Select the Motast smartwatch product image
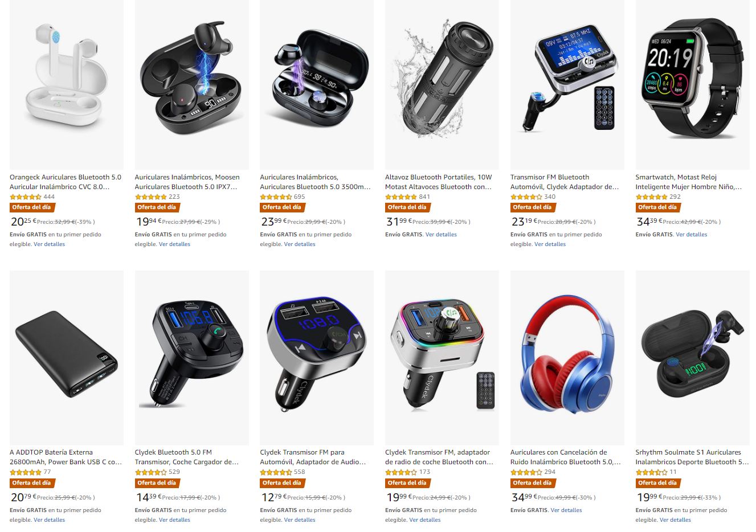 pyautogui.click(x=692, y=84)
